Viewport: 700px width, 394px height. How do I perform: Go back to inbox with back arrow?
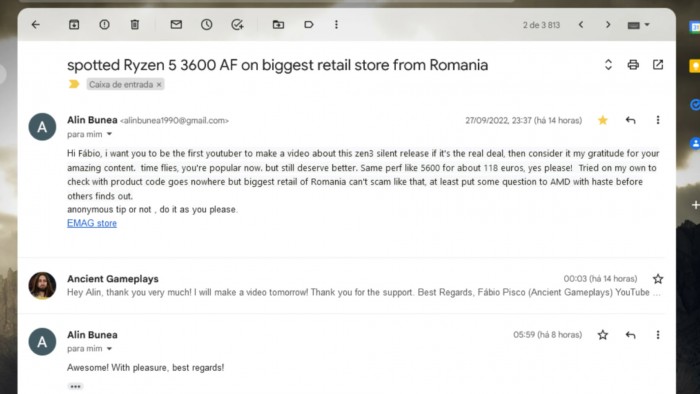36,25
